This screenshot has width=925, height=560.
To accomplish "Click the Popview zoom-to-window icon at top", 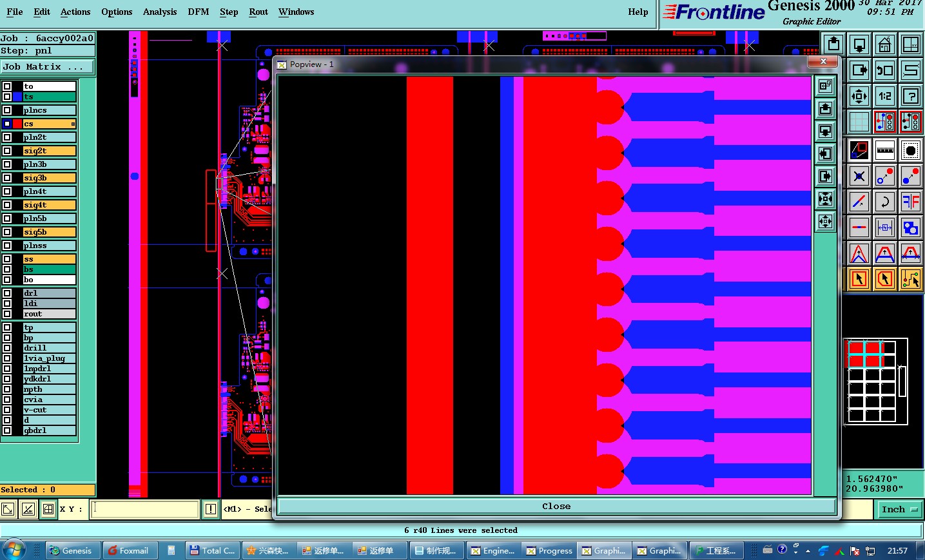I will [x=826, y=86].
